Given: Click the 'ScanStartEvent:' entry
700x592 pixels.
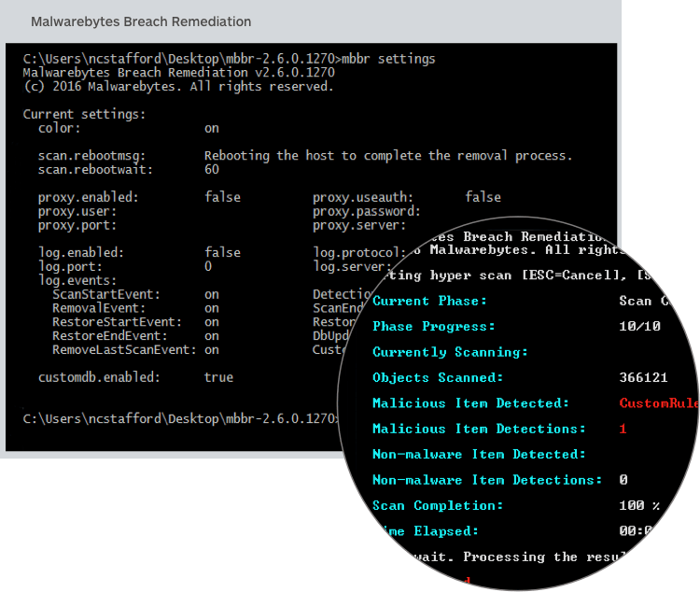Looking at the screenshot, I should pyautogui.click(x=106, y=294).
